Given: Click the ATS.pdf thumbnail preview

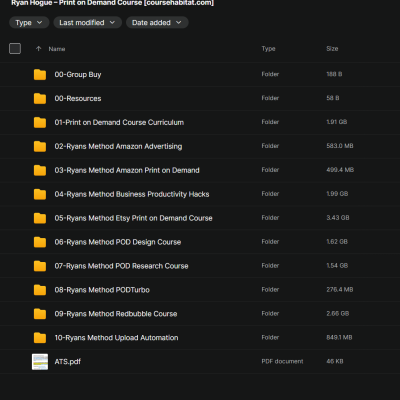Looking at the screenshot, I should pos(40,362).
